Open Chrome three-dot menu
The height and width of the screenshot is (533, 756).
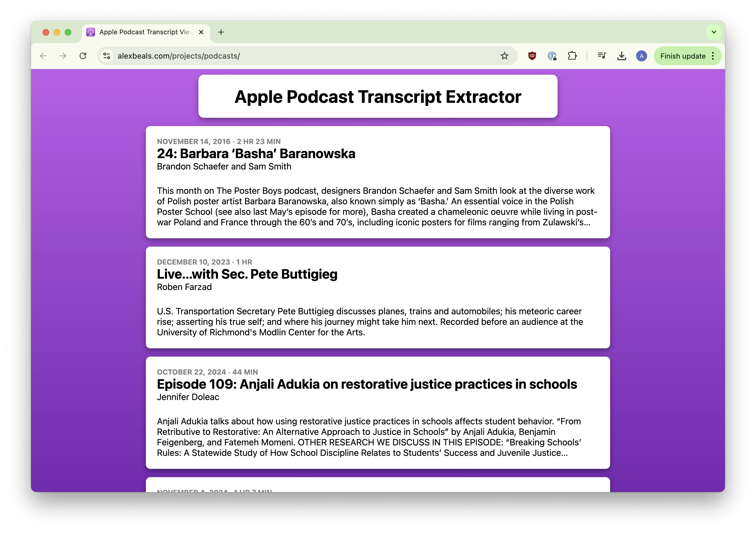(713, 56)
